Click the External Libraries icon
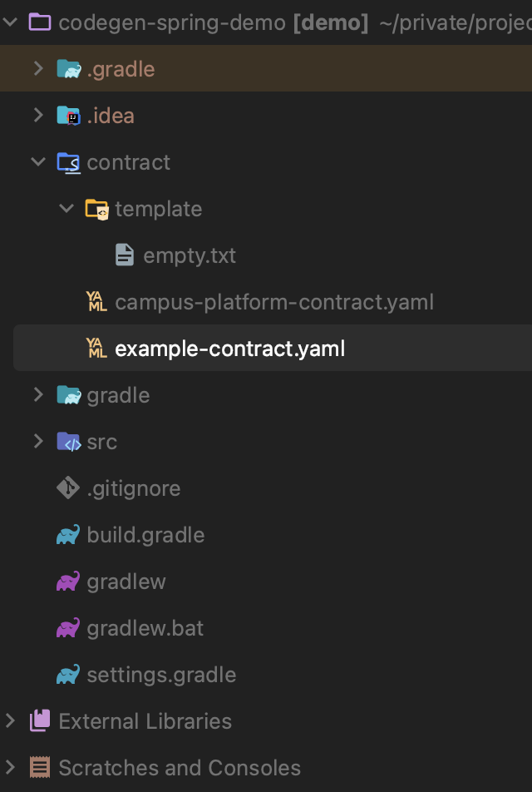Screen dimensions: 532x792 coord(40,721)
